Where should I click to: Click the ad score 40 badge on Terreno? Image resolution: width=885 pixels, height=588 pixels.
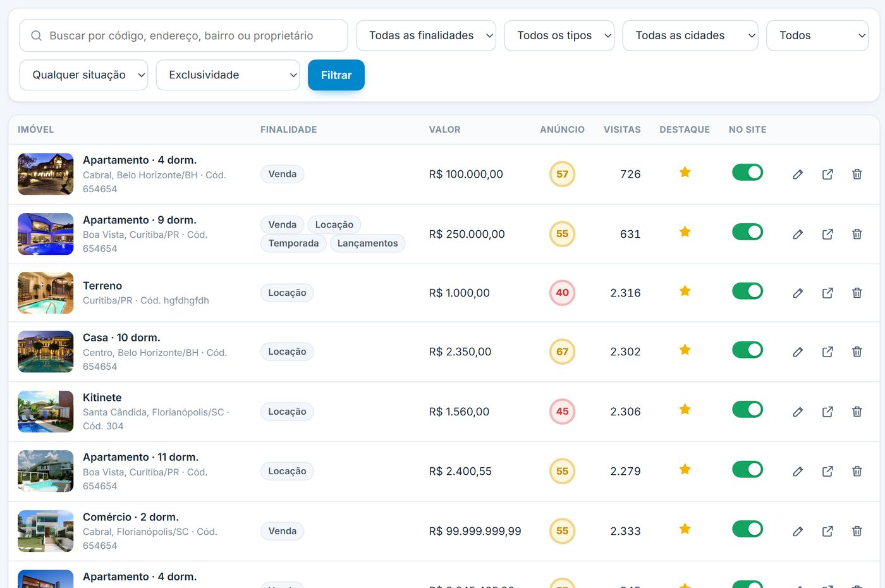tap(562, 293)
